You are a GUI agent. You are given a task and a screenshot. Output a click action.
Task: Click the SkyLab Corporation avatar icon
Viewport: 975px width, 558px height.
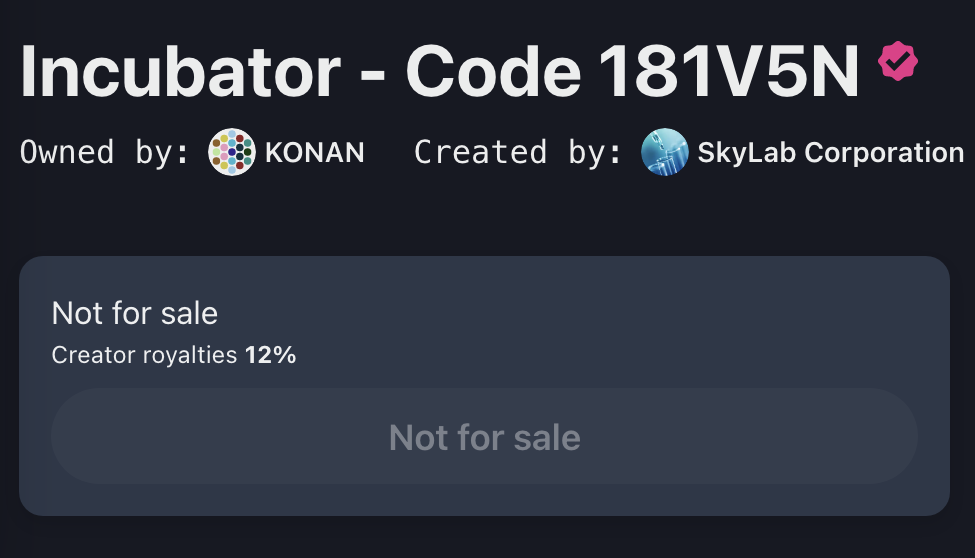pyautogui.click(x=664, y=153)
